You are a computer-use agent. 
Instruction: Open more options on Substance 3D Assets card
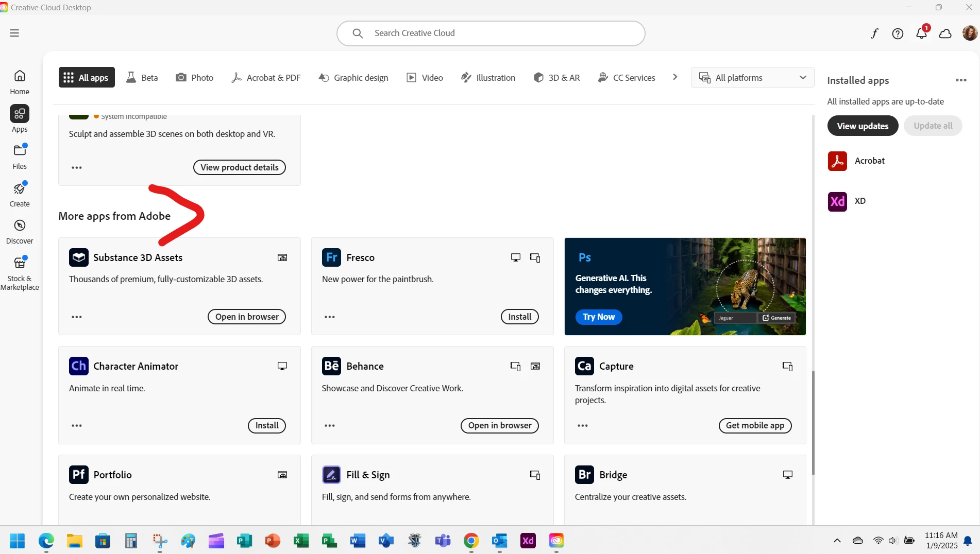pyautogui.click(x=77, y=317)
